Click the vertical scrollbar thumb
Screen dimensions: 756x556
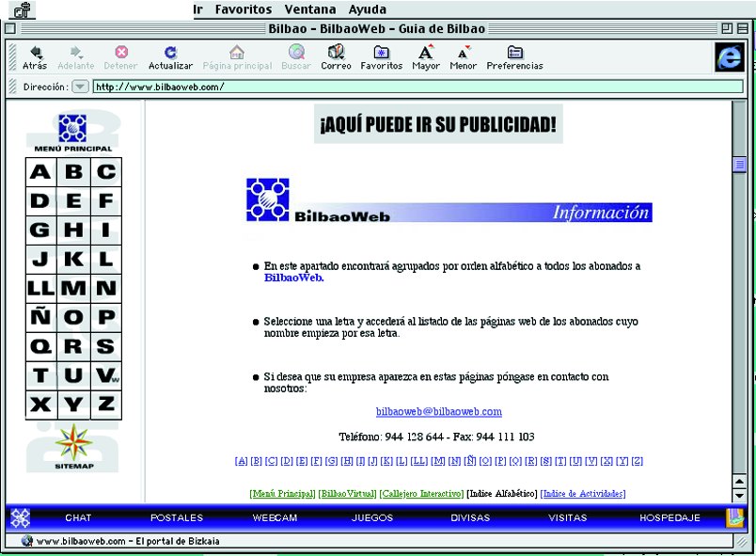[x=739, y=164]
